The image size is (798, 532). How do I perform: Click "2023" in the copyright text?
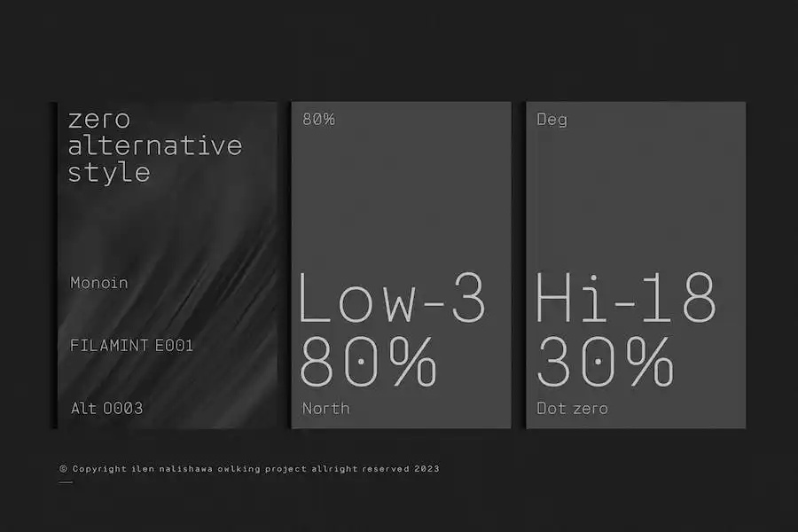coord(426,468)
